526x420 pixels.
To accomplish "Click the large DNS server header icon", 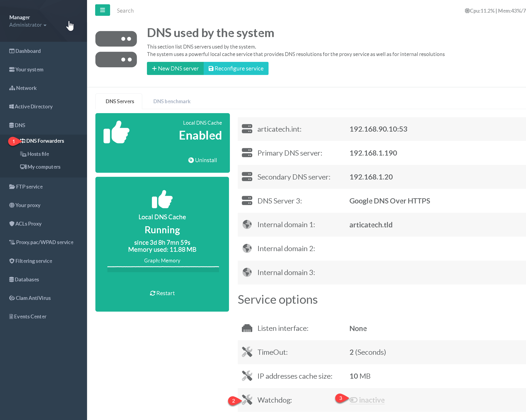I will 116,49.
